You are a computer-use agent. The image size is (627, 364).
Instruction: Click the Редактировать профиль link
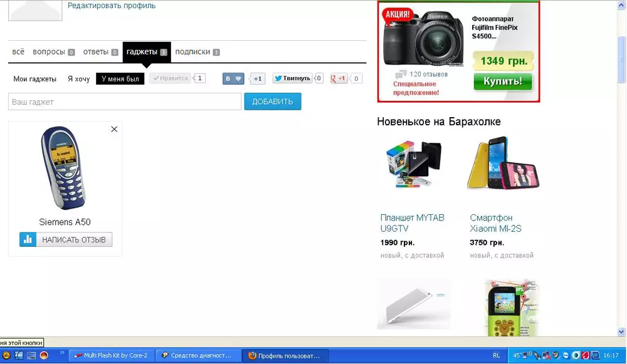[x=112, y=6]
